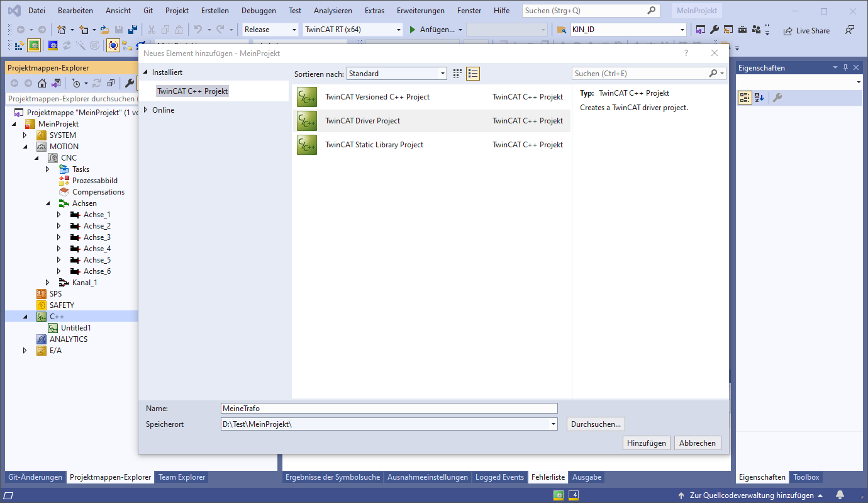Click the feedback icon beside Live Share
868x503 pixels.
pos(850,30)
